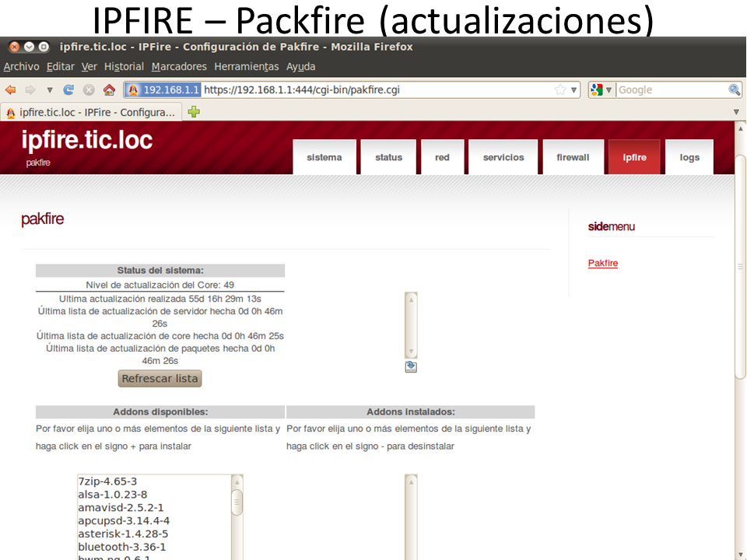Click the available addons list scrollbar thumb

click(x=237, y=502)
